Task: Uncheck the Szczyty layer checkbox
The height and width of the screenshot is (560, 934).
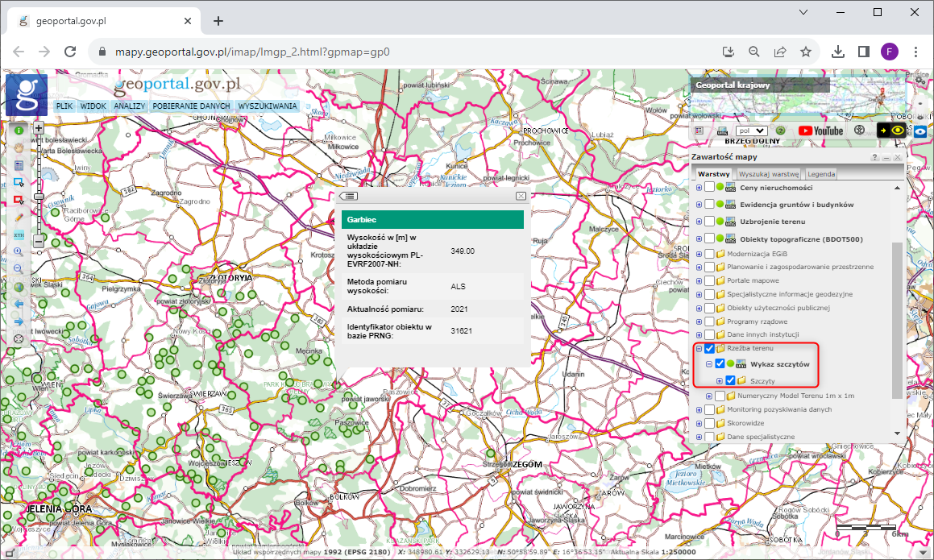Action: (730, 380)
